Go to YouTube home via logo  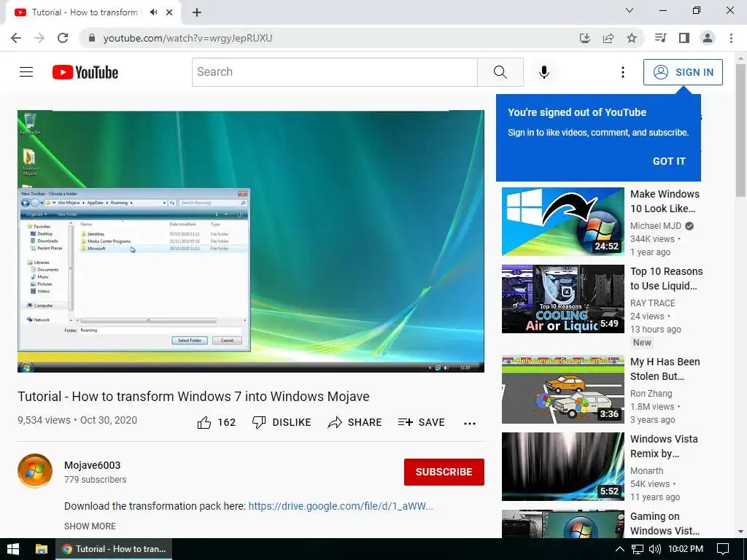[85, 72]
